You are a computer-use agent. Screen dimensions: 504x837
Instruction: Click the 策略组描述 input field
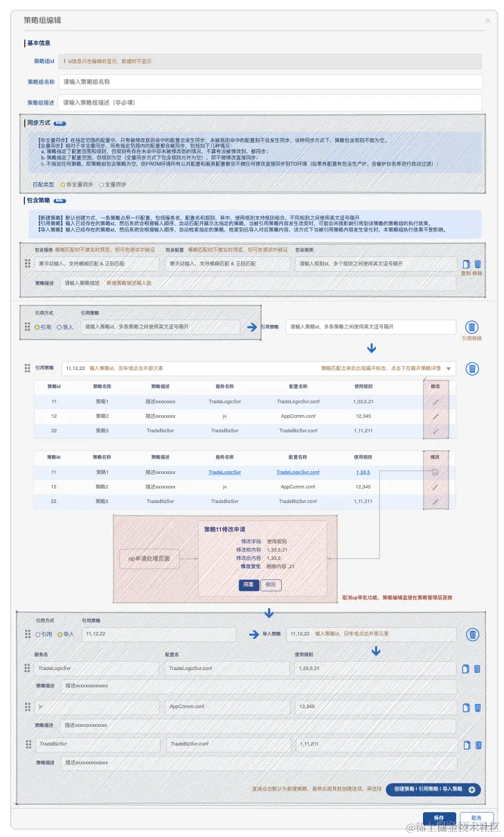point(269,103)
